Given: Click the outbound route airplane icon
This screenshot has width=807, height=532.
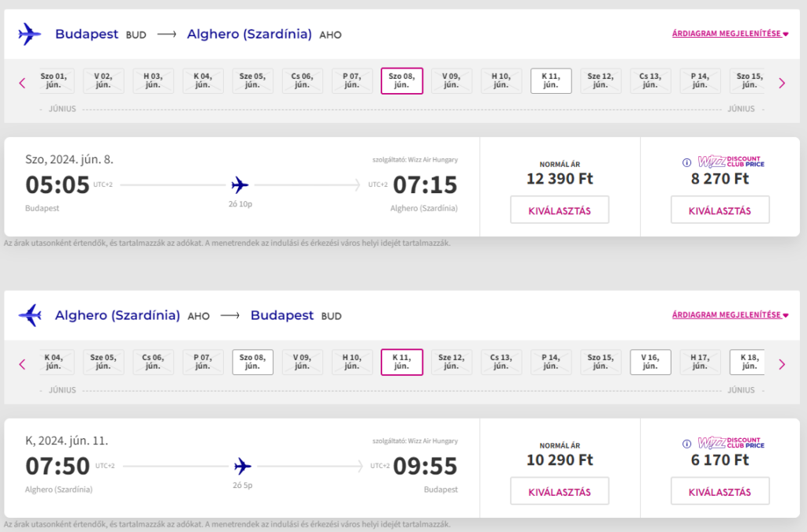Looking at the screenshot, I should point(29,34).
